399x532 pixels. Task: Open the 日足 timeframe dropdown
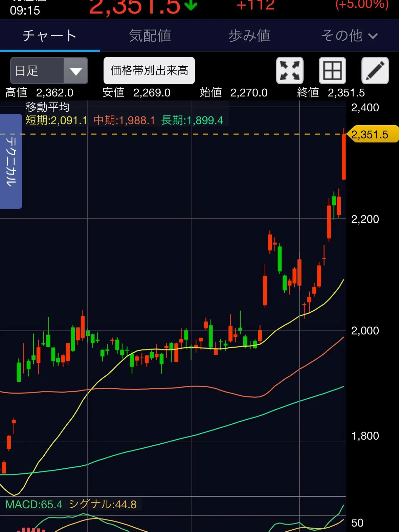point(49,71)
